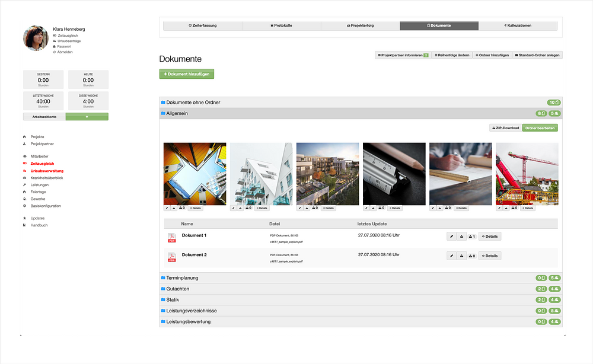Screen dimensions: 593x364
Task: Open Details for the red crane photo
Action: pos(528,208)
